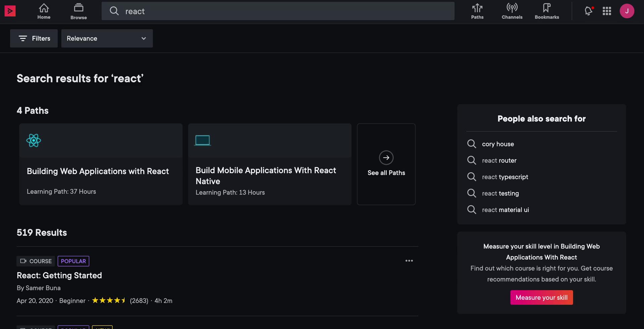Open Bookmarks

coord(547,11)
